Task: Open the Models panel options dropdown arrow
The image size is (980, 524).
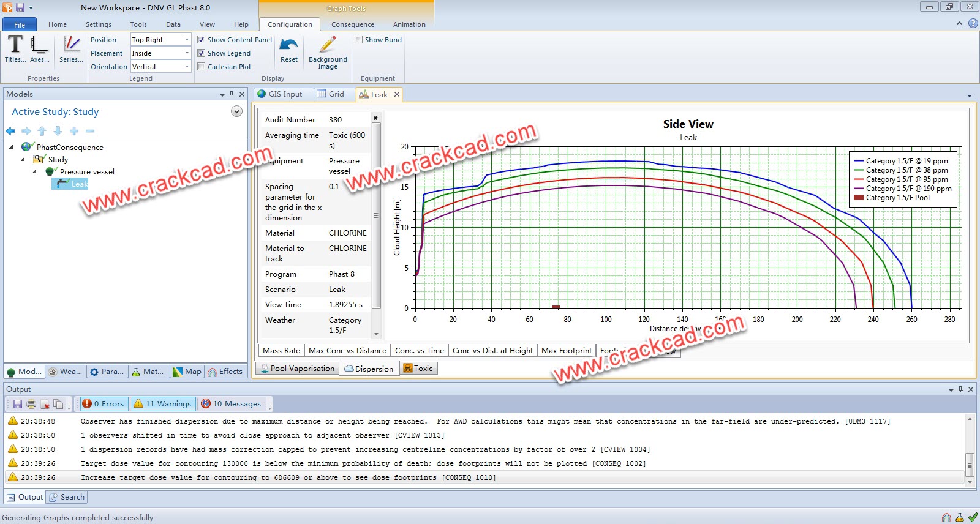Action: tap(222, 95)
